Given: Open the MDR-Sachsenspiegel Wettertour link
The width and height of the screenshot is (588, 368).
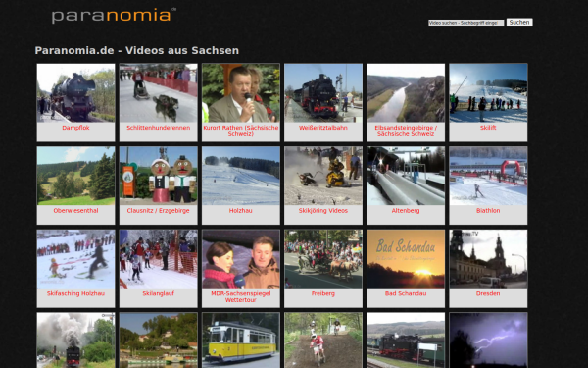Looking at the screenshot, I should click(x=241, y=297).
